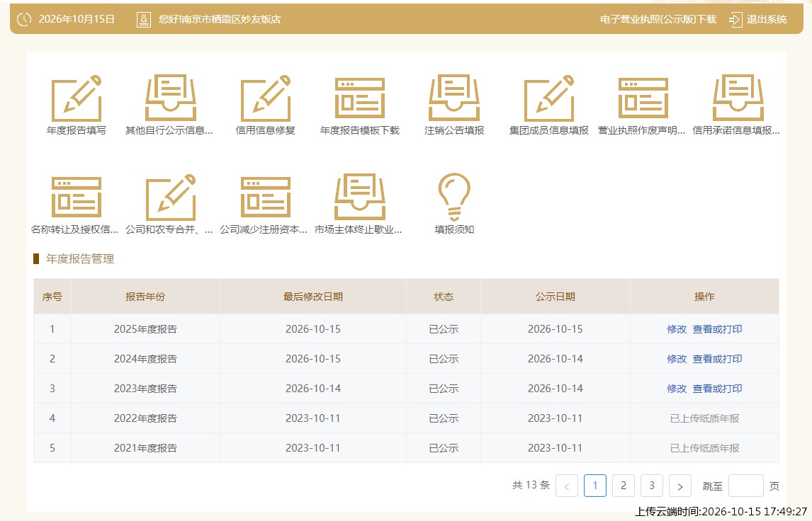This screenshot has width=812, height=521.
Task: Download 电子营业执照(公示版)
Action: point(658,20)
